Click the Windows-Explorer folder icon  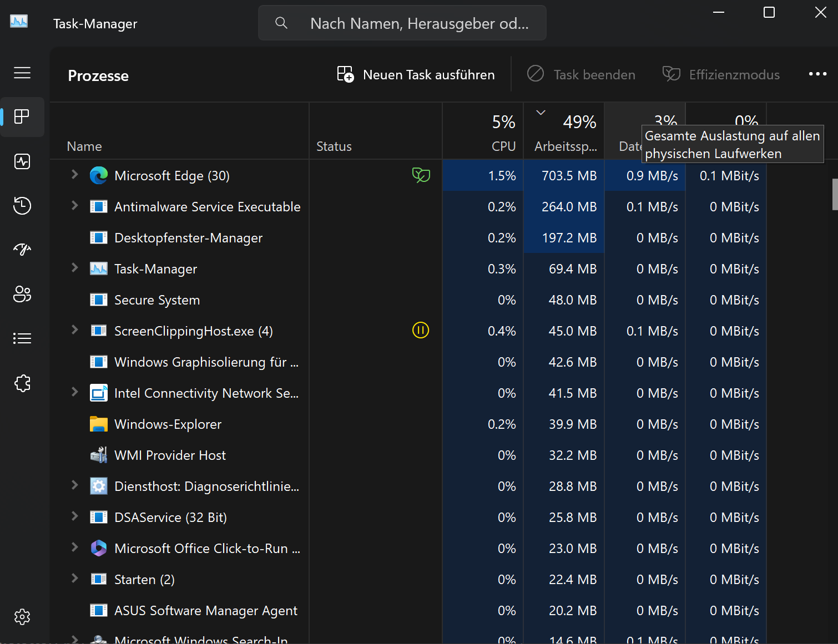(99, 424)
